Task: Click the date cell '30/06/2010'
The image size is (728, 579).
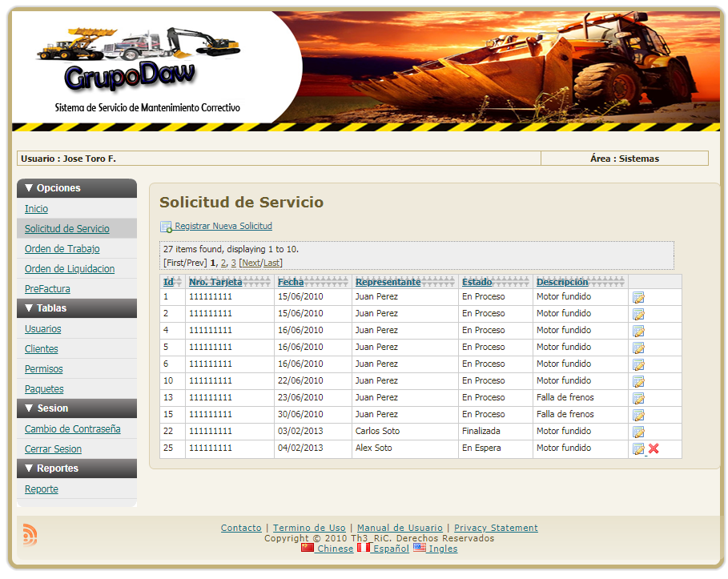Action: 313,415
